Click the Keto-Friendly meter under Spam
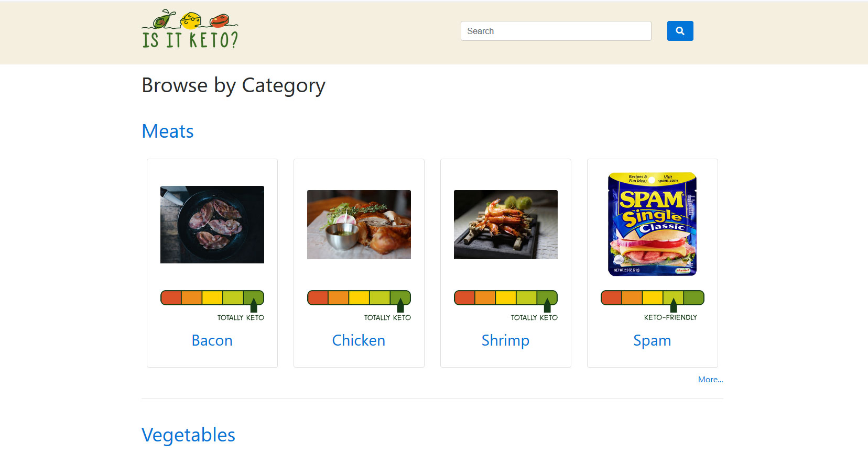The height and width of the screenshot is (454, 868). coord(652,301)
